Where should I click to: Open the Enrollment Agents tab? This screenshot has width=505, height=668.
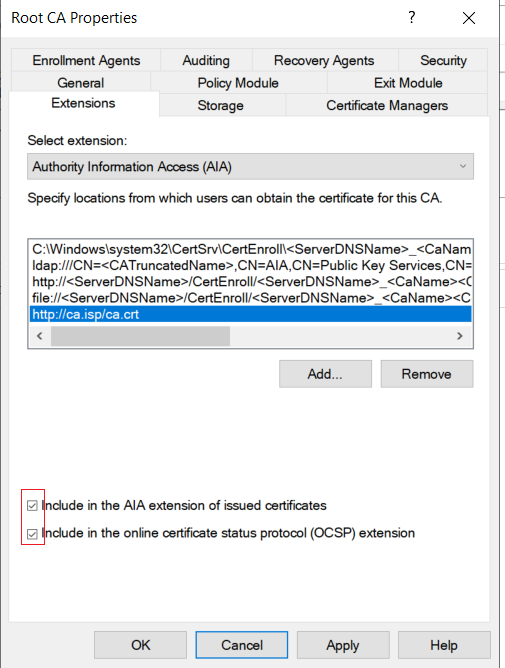(86, 60)
